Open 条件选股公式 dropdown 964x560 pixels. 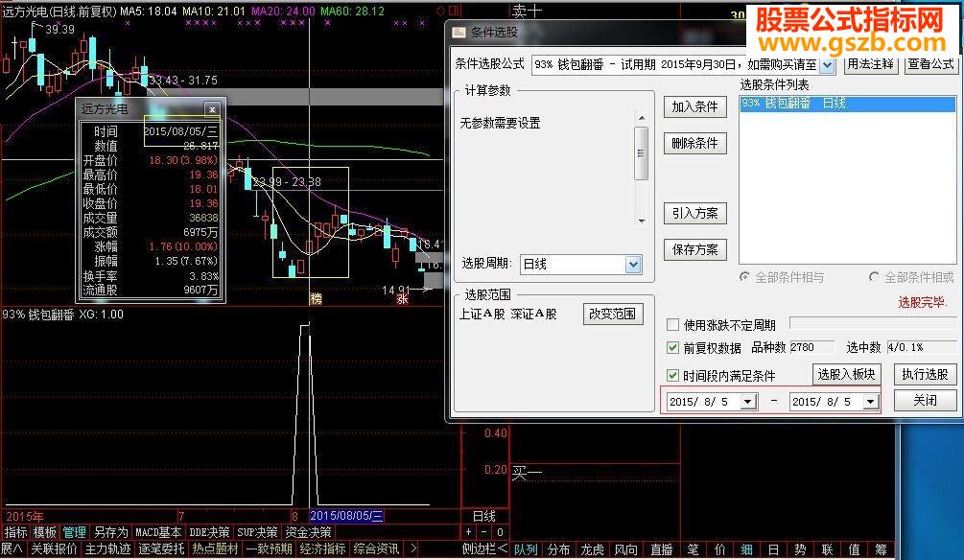tap(827, 64)
